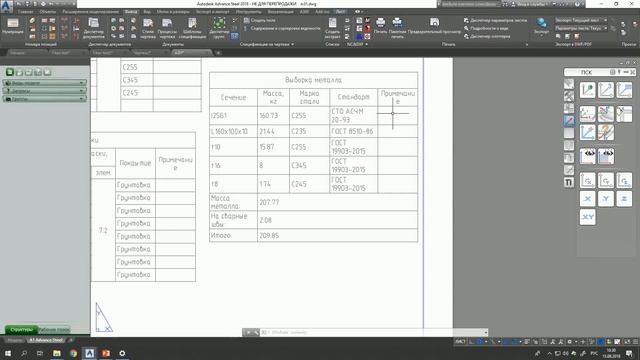The width and height of the screenshot is (640, 360).
Task: Click the П-shaped icon in palette strip
Action: click(x=569, y=182)
